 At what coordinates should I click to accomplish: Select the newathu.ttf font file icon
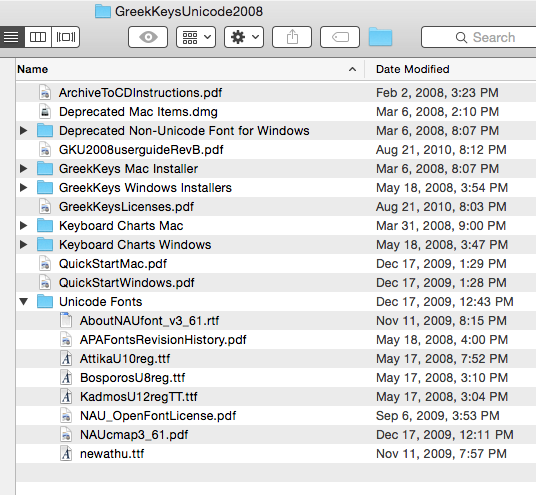point(66,454)
